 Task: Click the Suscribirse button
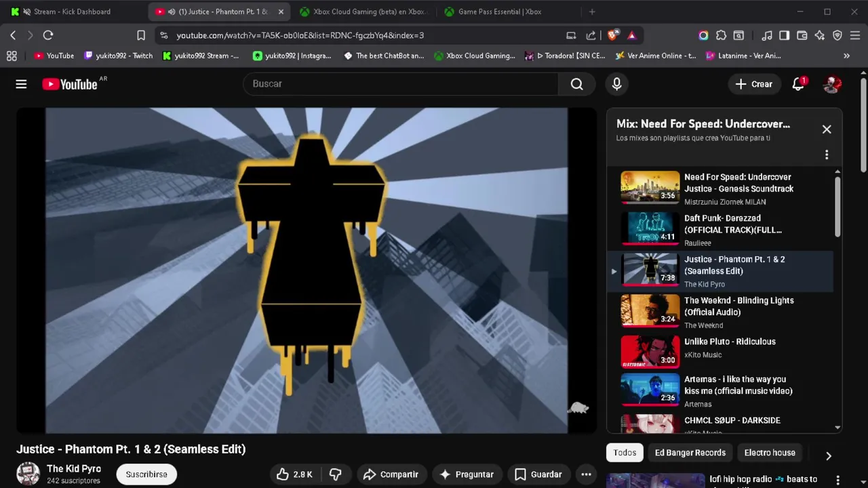(146, 474)
